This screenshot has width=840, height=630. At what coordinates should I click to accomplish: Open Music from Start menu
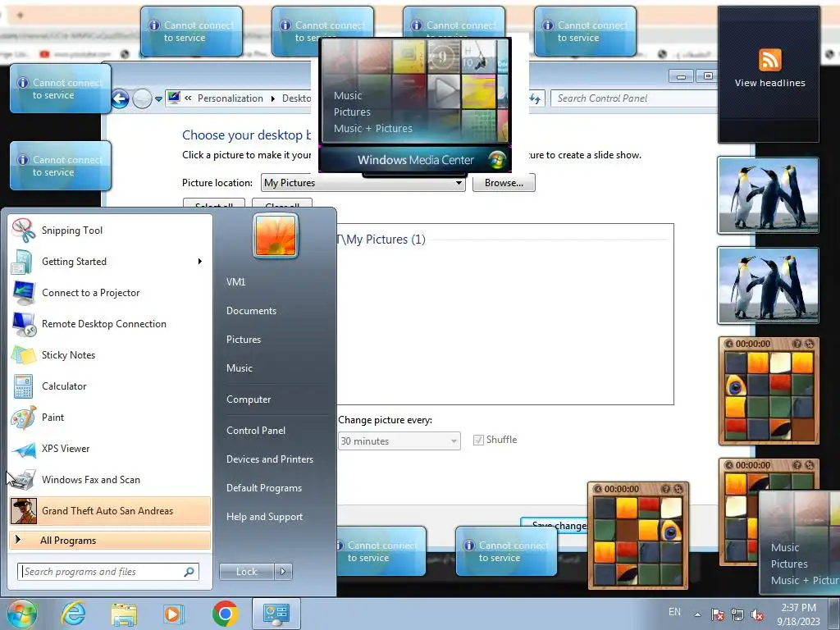coord(239,368)
